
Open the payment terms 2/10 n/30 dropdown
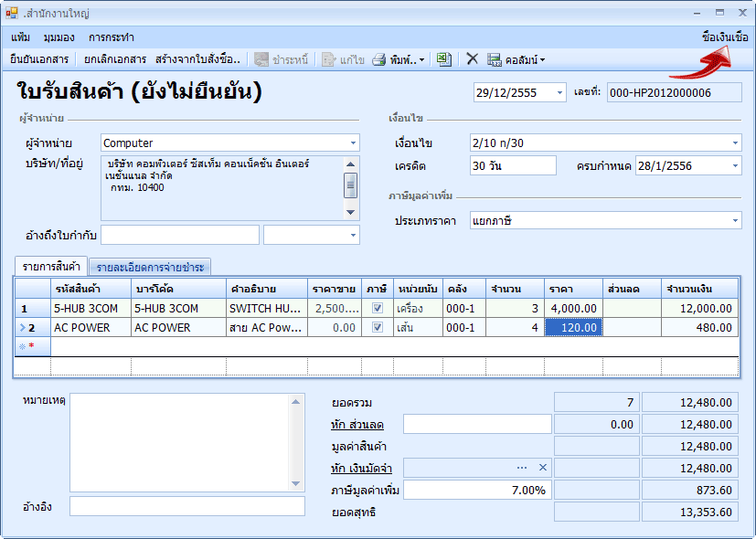735,143
